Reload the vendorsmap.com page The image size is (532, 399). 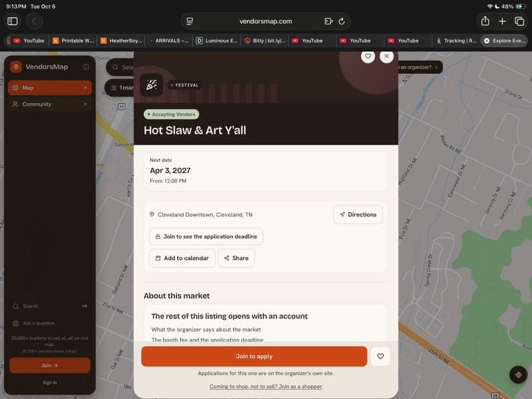click(x=342, y=21)
